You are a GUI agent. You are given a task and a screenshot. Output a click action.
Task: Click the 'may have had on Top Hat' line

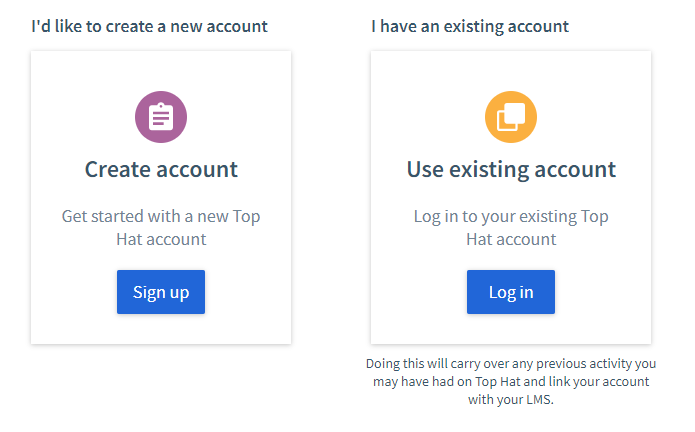coord(511,381)
